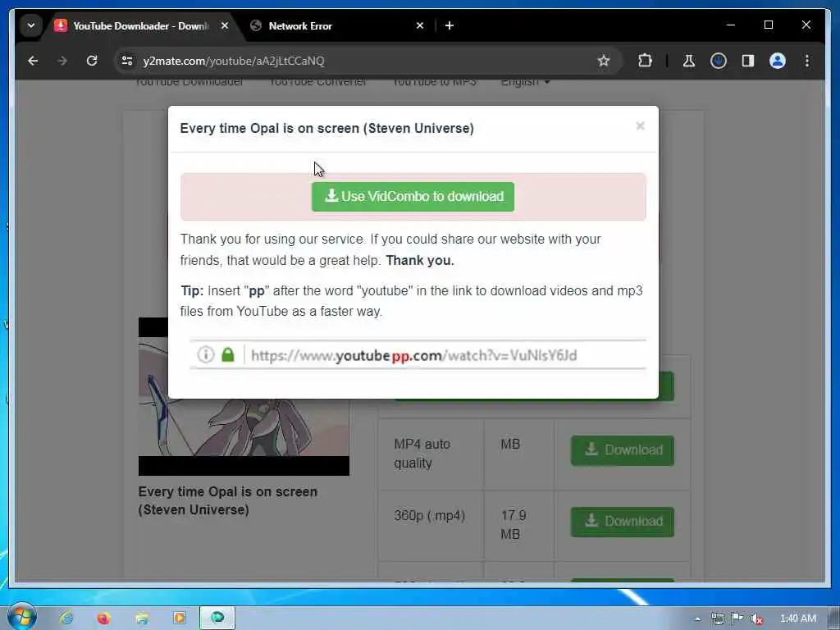The image size is (840, 630).
Task: Open media player from taskbar
Action: tap(179, 619)
